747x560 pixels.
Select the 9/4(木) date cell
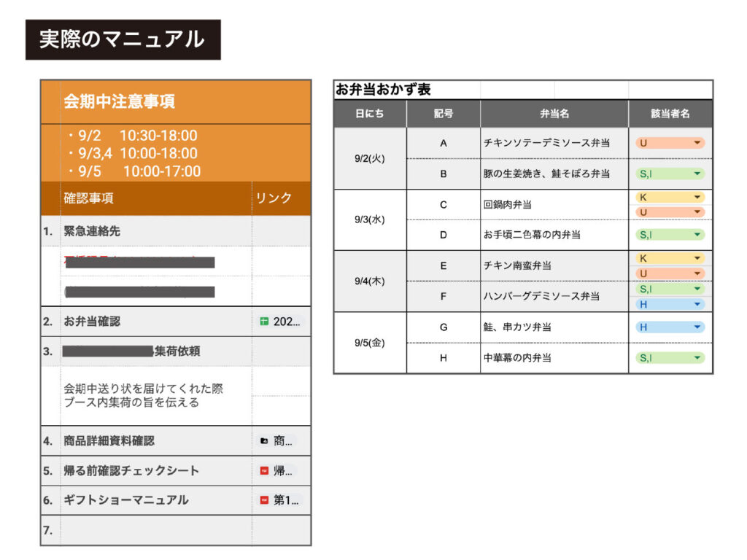pyautogui.click(x=370, y=281)
